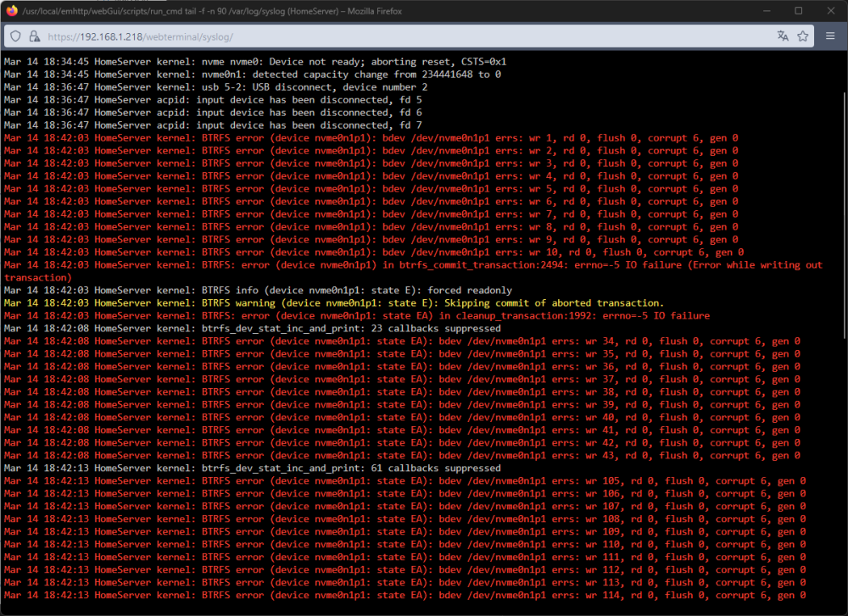The width and height of the screenshot is (848, 616).
Task: Click the 'cleanup_transaction:1992' error line
Action: click(357, 315)
